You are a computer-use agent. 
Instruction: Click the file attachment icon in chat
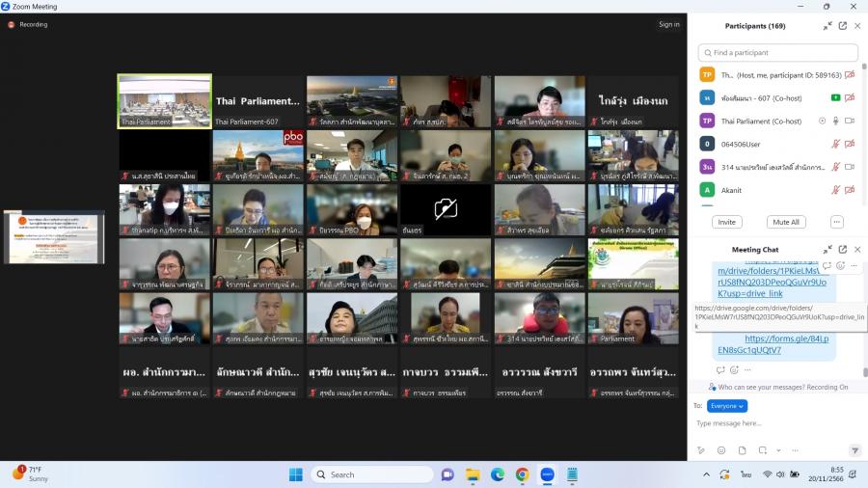tap(742, 450)
